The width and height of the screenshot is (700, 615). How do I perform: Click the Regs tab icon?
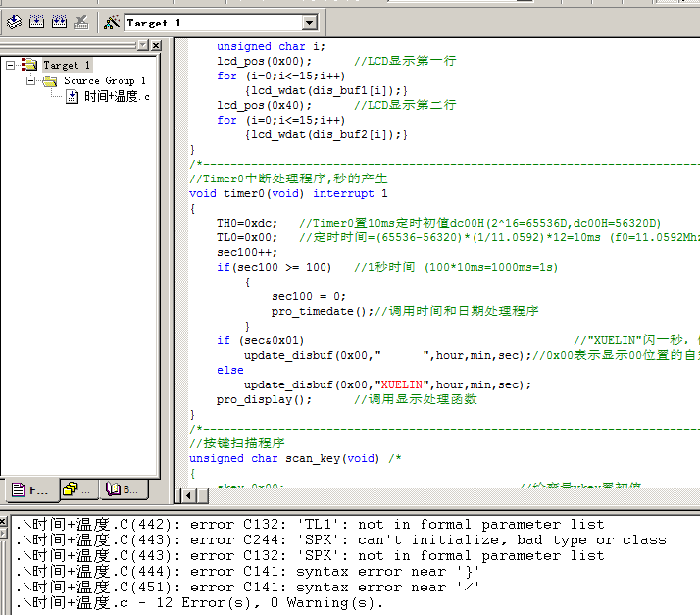click(x=70, y=489)
